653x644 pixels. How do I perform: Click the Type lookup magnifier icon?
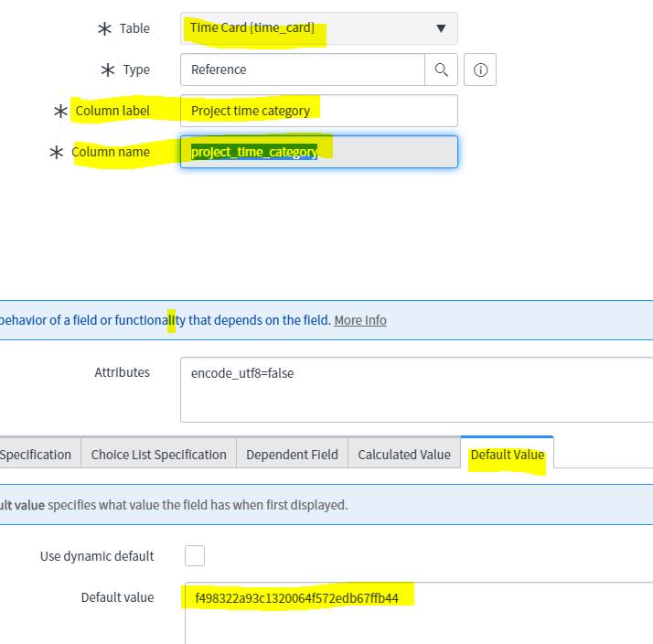(x=442, y=70)
